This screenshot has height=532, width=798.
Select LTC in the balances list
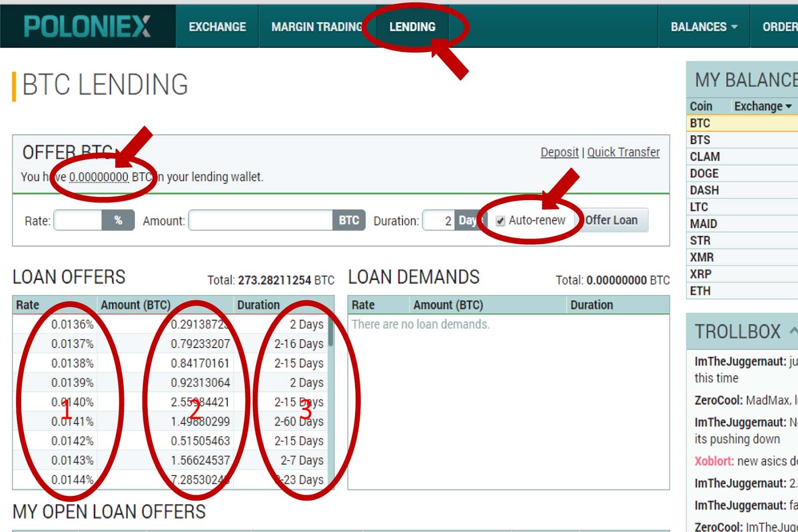742,207
